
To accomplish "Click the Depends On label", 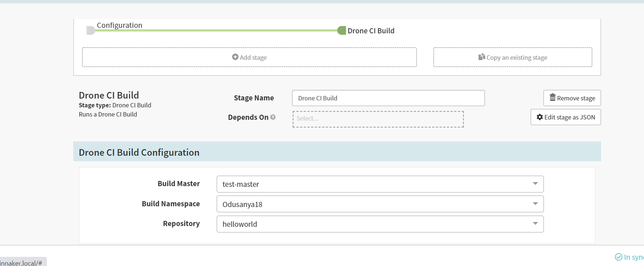I will click(248, 117).
